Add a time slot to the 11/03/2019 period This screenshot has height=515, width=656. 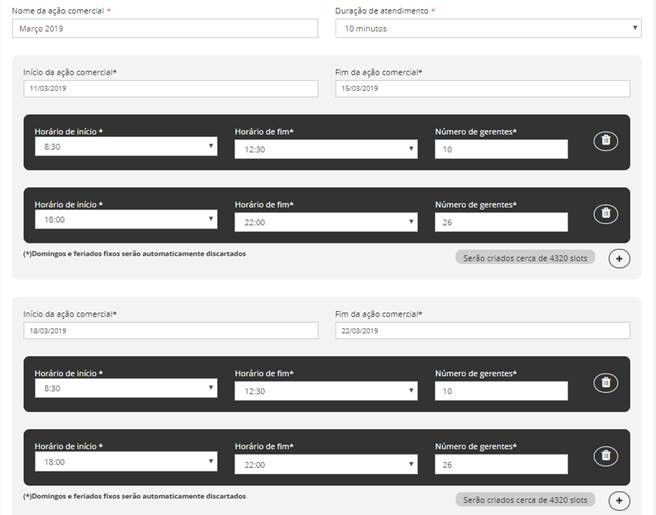coord(619,258)
